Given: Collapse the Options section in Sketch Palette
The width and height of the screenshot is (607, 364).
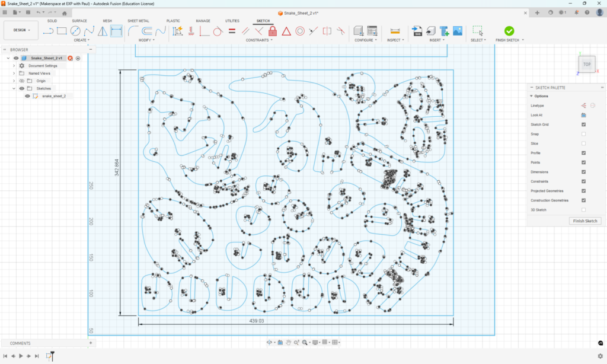Looking at the screenshot, I should [x=531, y=96].
